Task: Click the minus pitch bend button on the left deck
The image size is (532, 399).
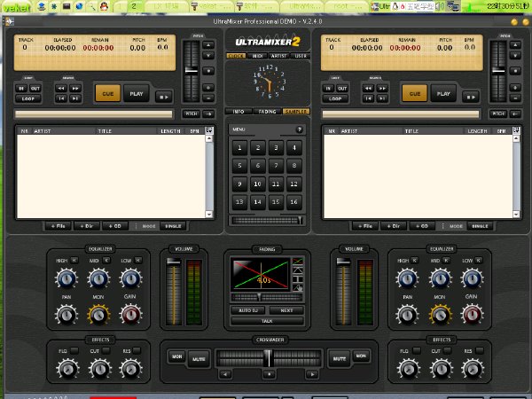Action: 208,98
